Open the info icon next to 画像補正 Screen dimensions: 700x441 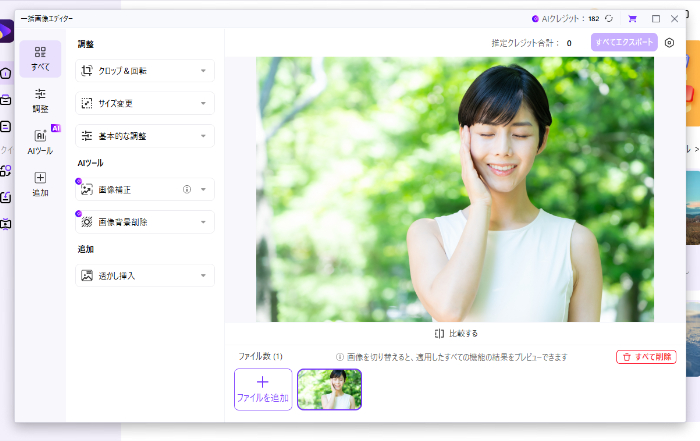tap(187, 190)
